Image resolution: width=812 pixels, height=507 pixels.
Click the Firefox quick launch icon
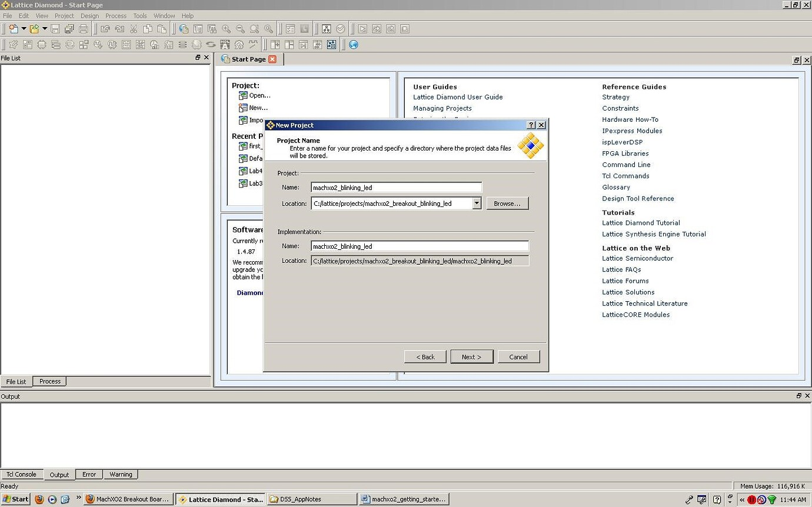coord(39,499)
